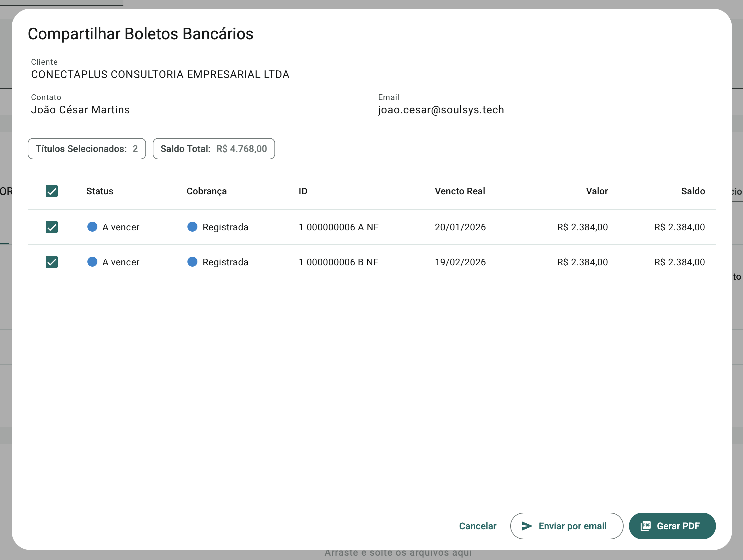The width and height of the screenshot is (743, 560).
Task: Click the email joao.cesar@soulsys.tech field
Action: (441, 110)
